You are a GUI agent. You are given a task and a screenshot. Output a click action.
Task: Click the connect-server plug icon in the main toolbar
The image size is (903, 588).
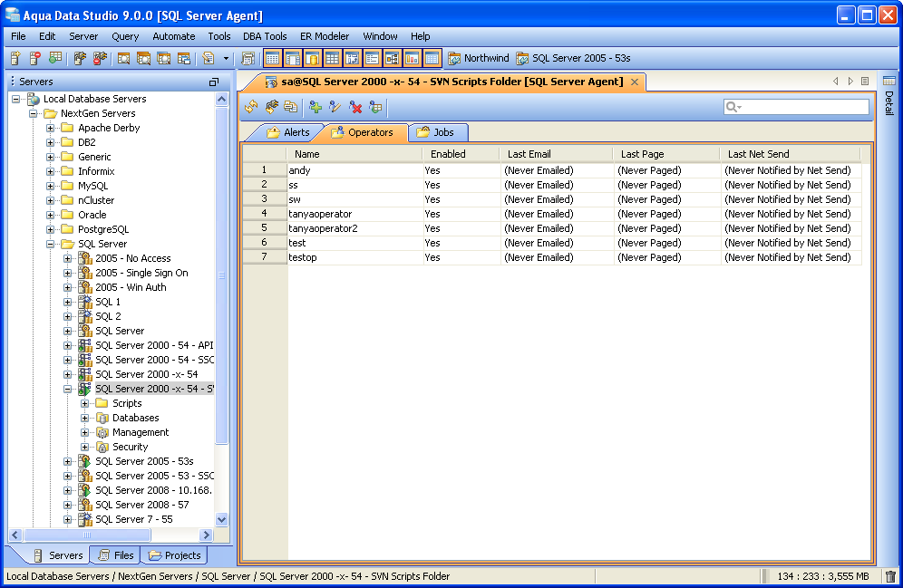pos(80,58)
